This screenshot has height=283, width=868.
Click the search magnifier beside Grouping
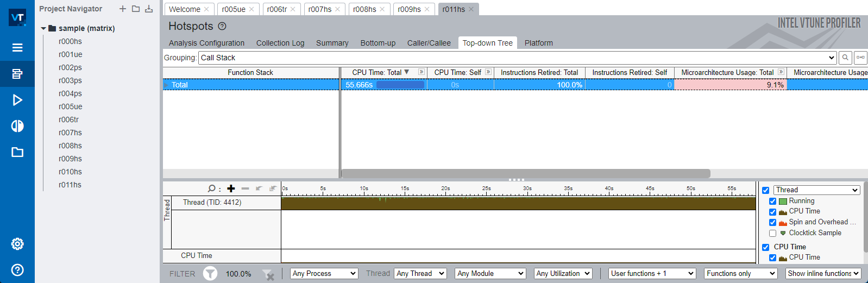click(845, 58)
